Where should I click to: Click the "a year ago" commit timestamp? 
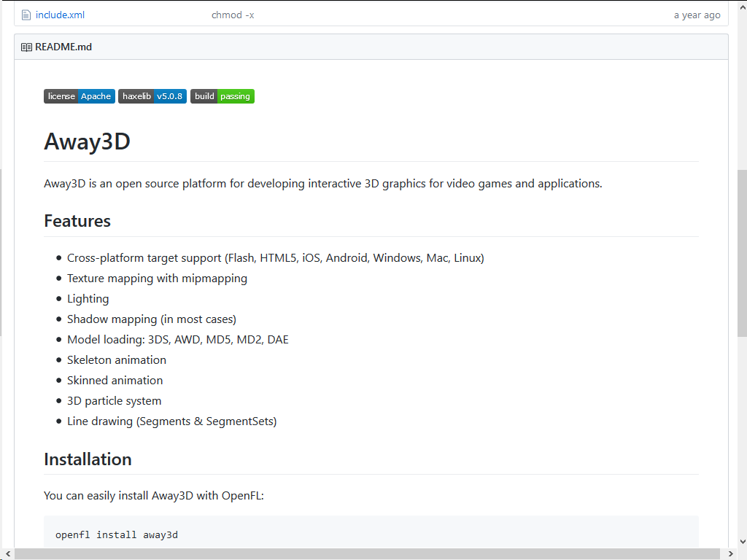pyautogui.click(x=697, y=15)
